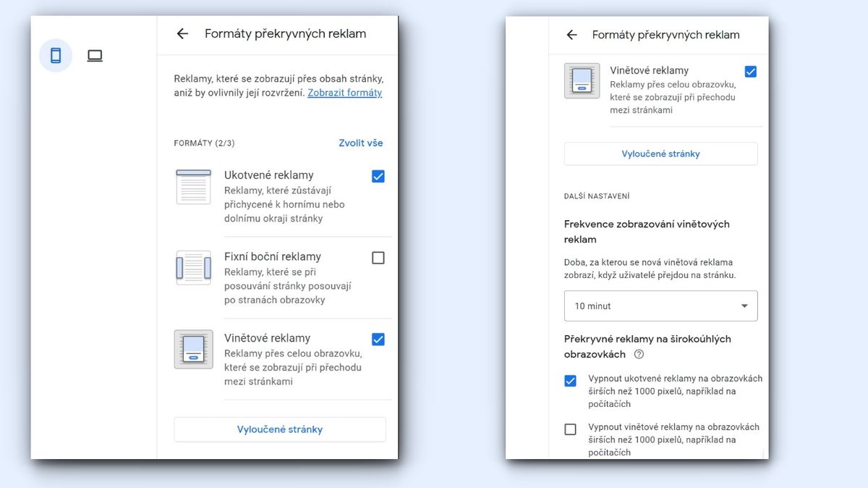Switch to desktop laptop preview icon
Screen dimensions: 868x488
pyautogui.click(x=95, y=55)
